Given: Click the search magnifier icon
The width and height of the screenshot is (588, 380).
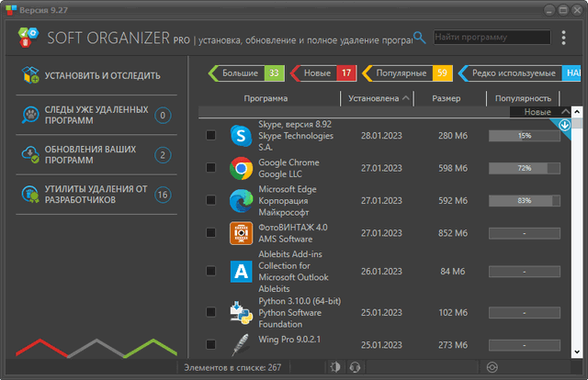Looking at the screenshot, I should click(420, 38).
